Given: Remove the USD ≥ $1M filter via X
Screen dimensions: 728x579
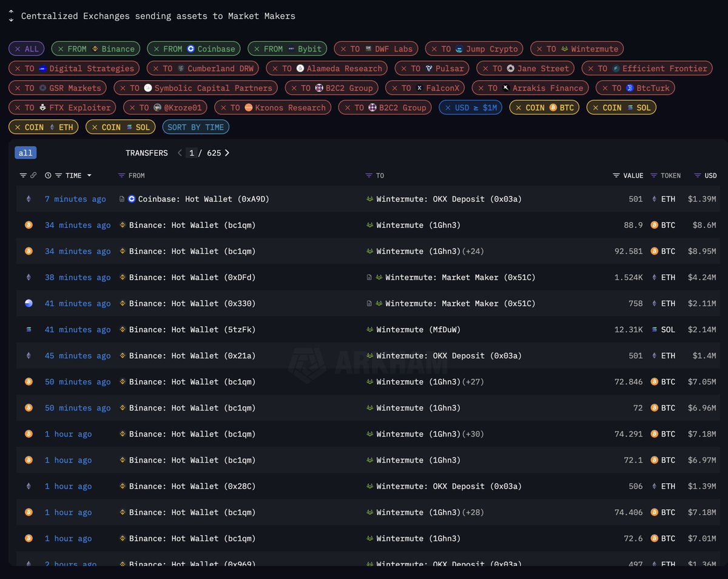Looking at the screenshot, I should tap(448, 107).
